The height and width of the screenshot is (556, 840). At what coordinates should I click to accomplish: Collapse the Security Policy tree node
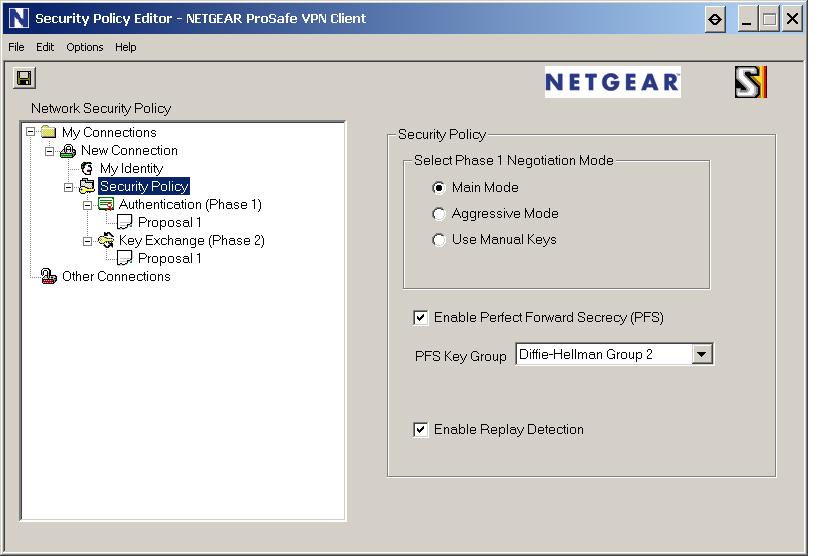click(x=68, y=187)
